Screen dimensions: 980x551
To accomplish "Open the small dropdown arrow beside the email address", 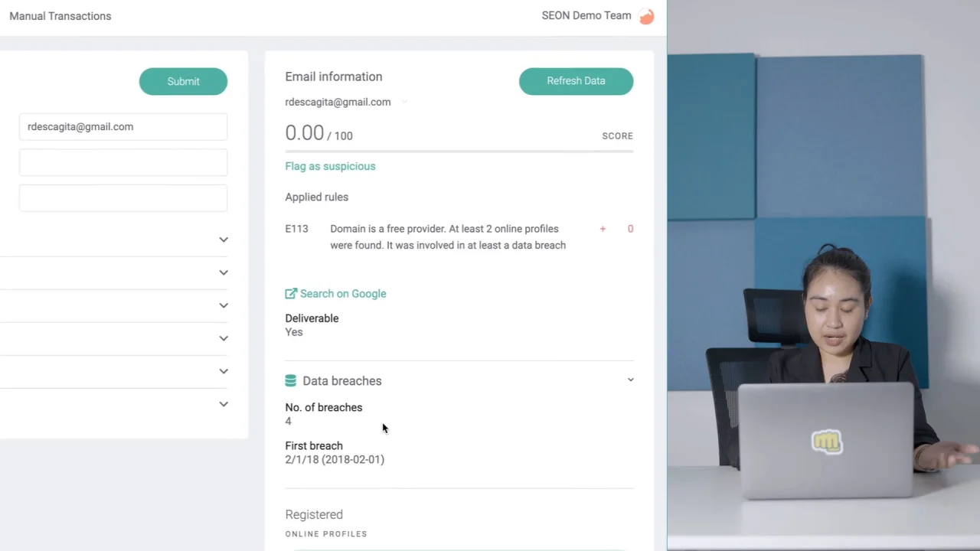I will click(404, 102).
